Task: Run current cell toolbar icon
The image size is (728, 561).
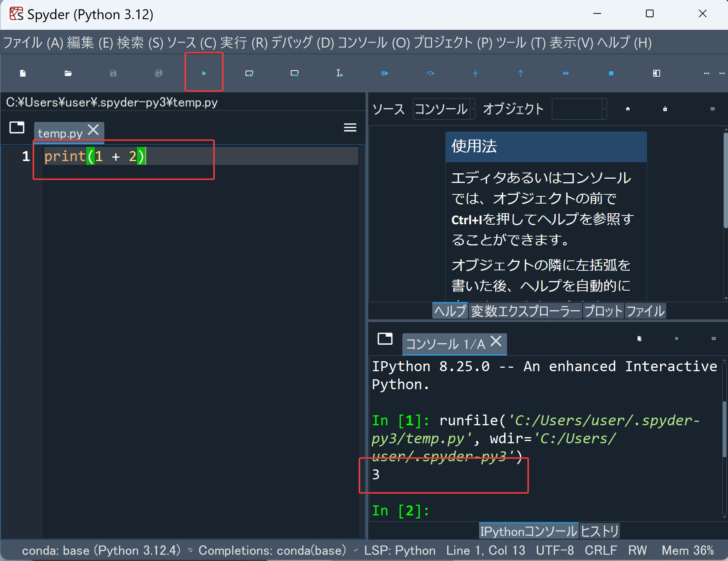Action: tap(249, 73)
